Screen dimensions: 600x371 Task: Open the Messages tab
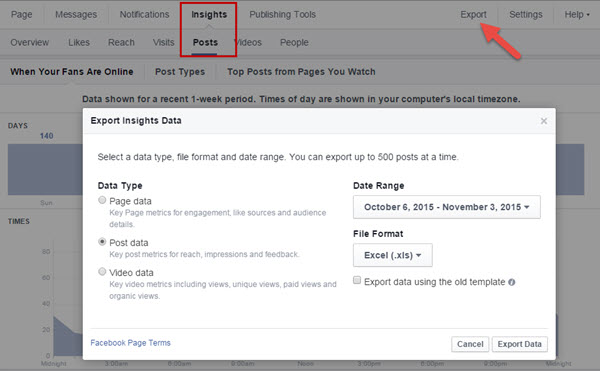[x=76, y=15]
